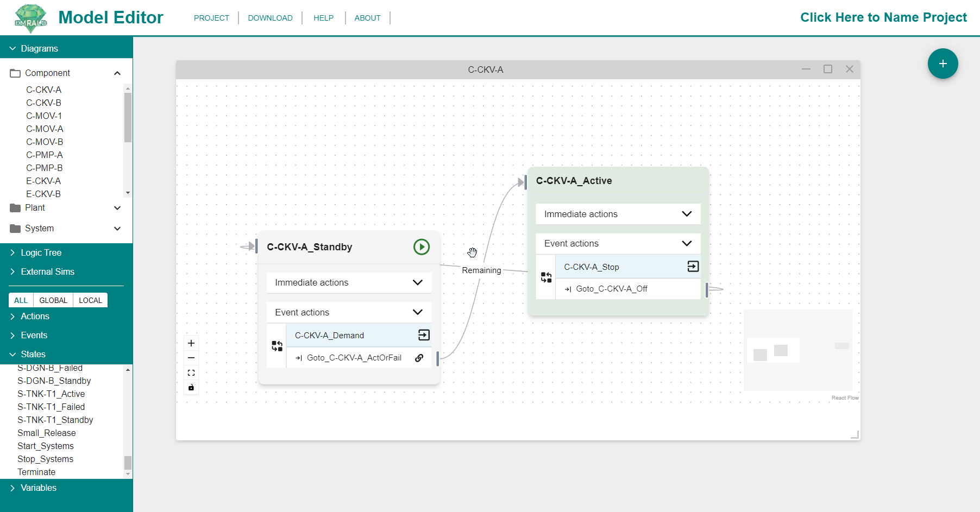Close the C-CKV-A diagram window
The height and width of the screenshot is (512, 980).
tap(850, 69)
